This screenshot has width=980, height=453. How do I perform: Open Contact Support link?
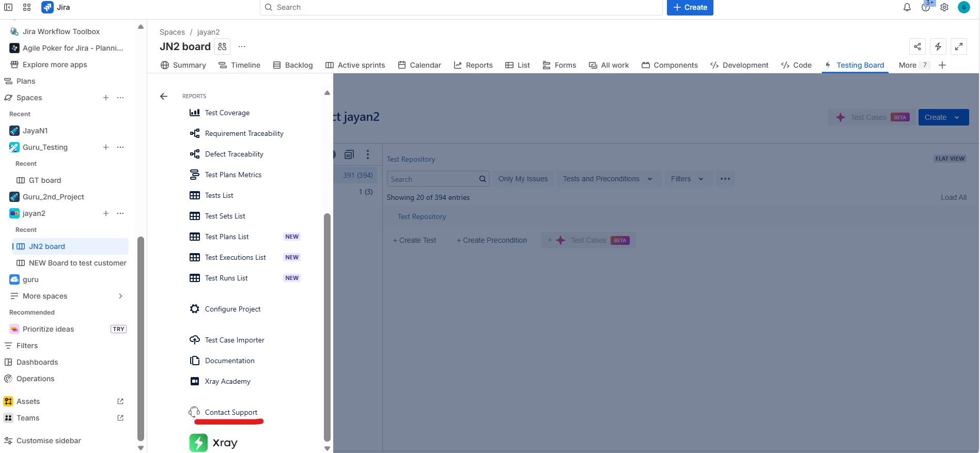[230, 412]
